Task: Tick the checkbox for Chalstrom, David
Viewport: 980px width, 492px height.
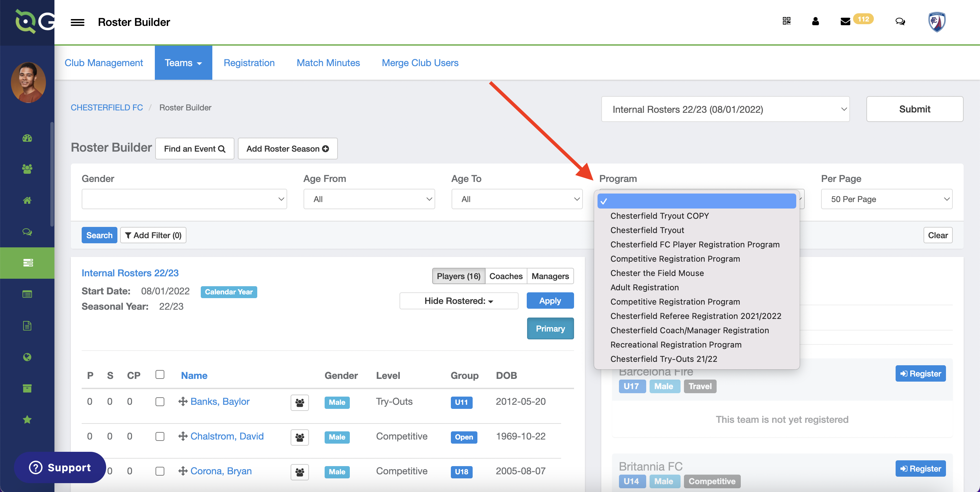Action: pos(160,436)
